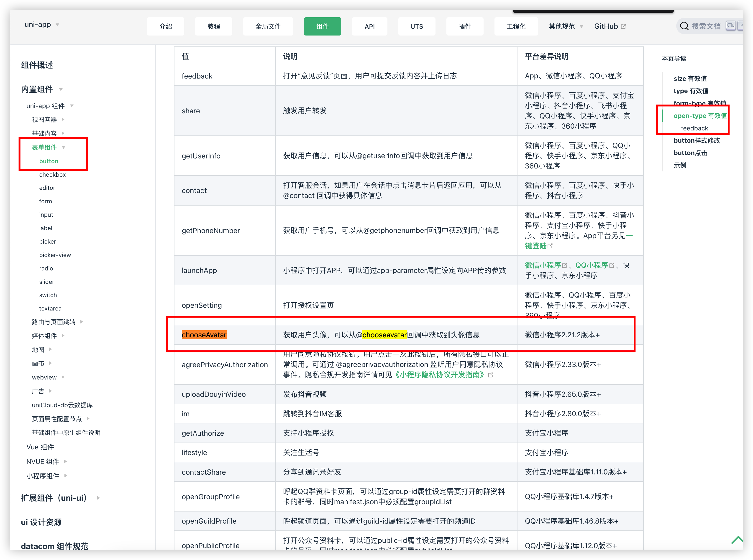Click the GitHub external link icon

(x=623, y=26)
